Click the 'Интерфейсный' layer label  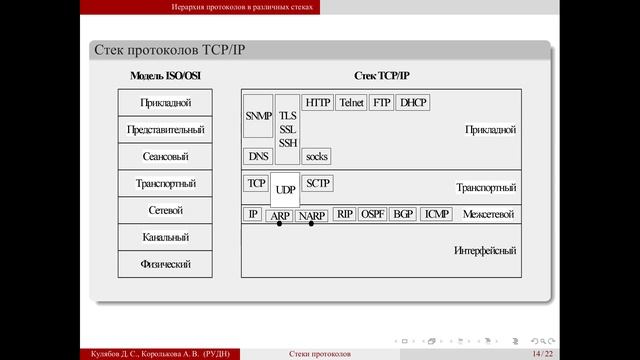[485, 251]
